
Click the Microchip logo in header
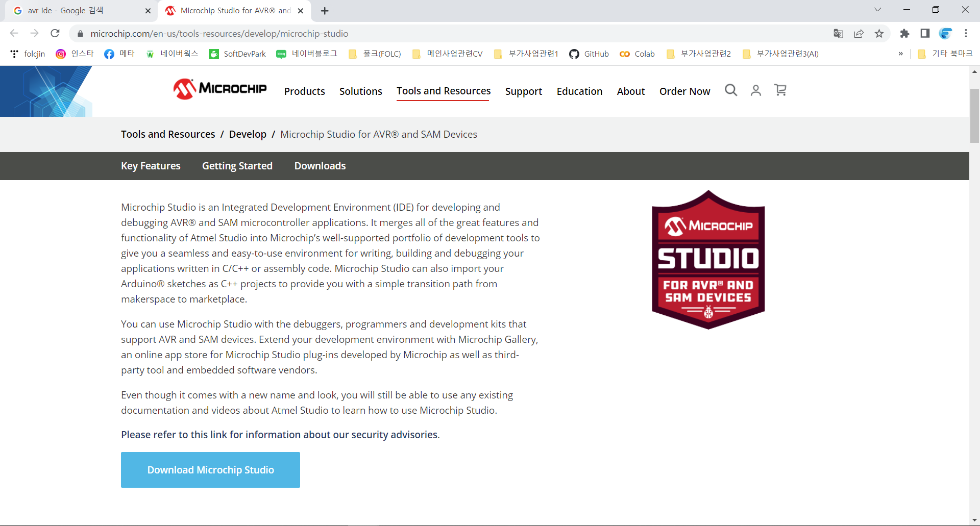click(220, 89)
